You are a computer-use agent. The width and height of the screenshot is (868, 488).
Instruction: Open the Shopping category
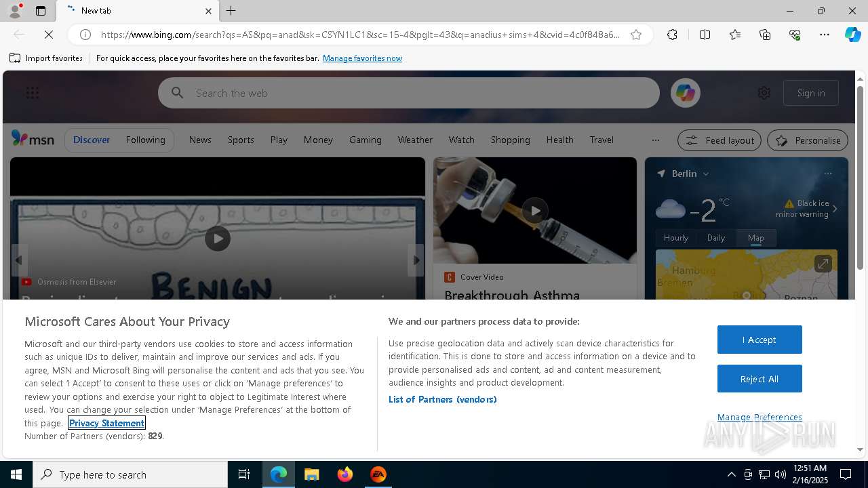pyautogui.click(x=511, y=140)
